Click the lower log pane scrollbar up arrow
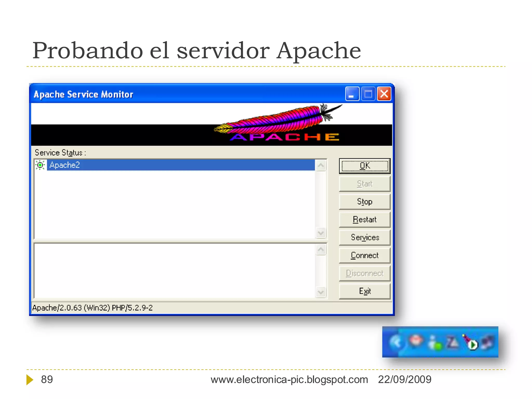This screenshot has height=399, width=532. [321, 250]
